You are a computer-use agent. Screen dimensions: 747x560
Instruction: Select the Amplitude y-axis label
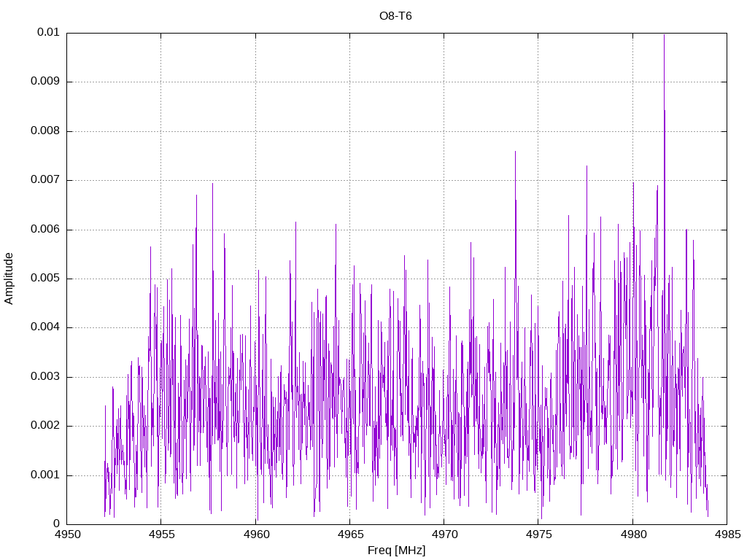[x=9, y=279]
